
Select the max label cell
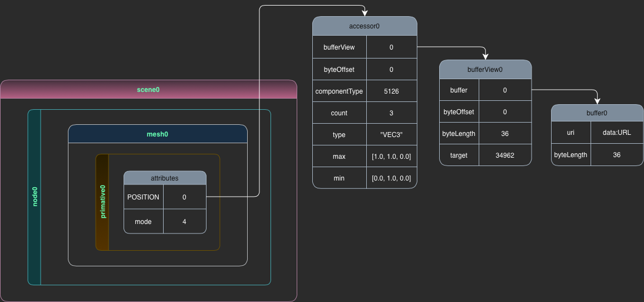339,157
